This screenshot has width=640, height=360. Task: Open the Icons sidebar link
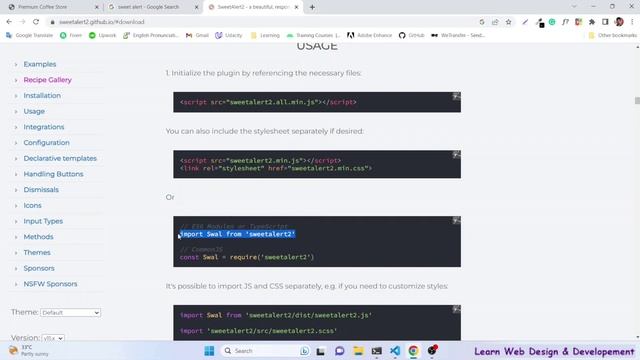click(32, 206)
